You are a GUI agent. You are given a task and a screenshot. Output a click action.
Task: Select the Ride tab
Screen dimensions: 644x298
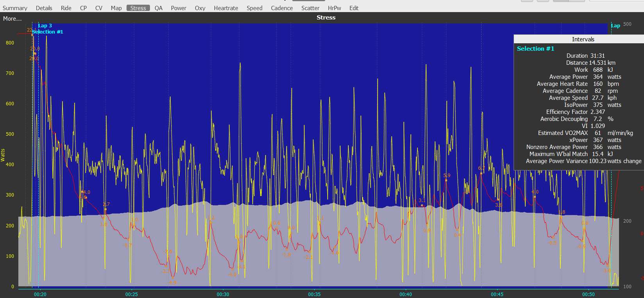(66, 8)
